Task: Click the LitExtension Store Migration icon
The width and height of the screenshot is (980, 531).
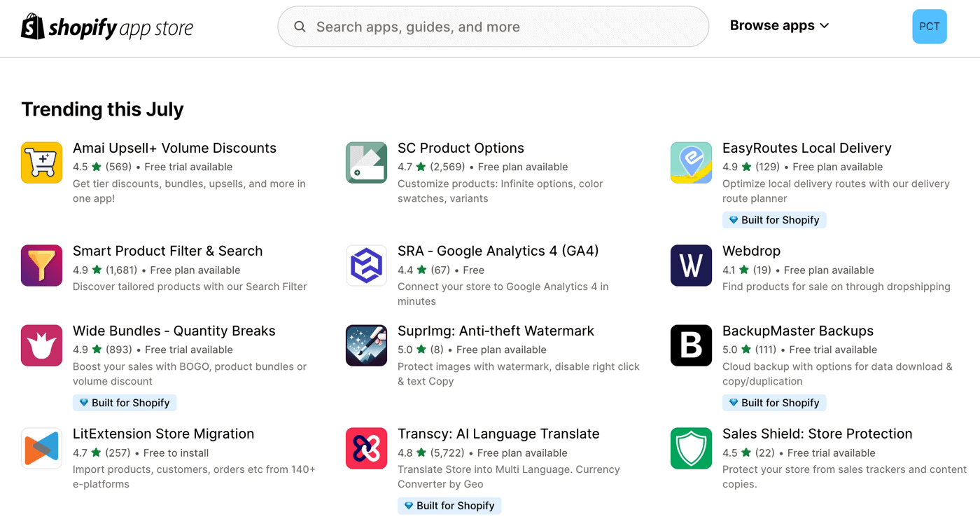Action: pyautogui.click(x=41, y=448)
